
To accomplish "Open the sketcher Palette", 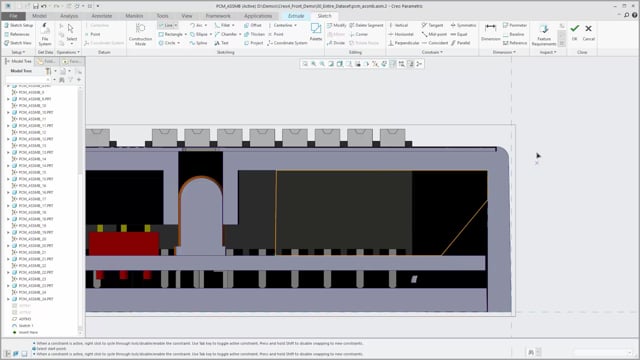I will [x=316, y=32].
